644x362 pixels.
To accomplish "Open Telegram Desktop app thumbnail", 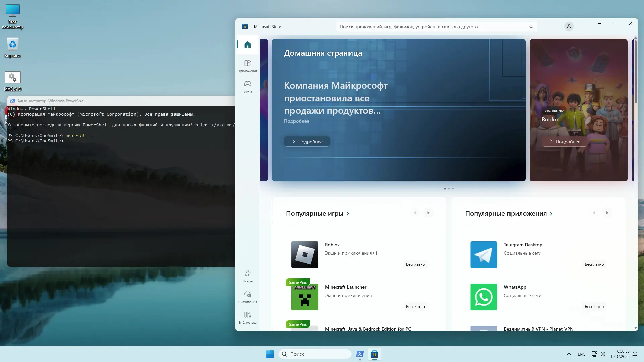I will [x=483, y=255].
